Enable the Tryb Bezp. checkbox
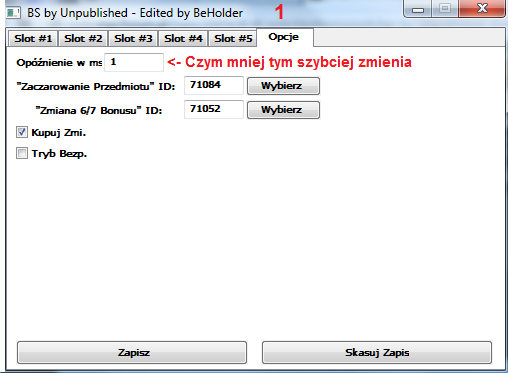Screen dimensions: 508x373 coord(22,153)
